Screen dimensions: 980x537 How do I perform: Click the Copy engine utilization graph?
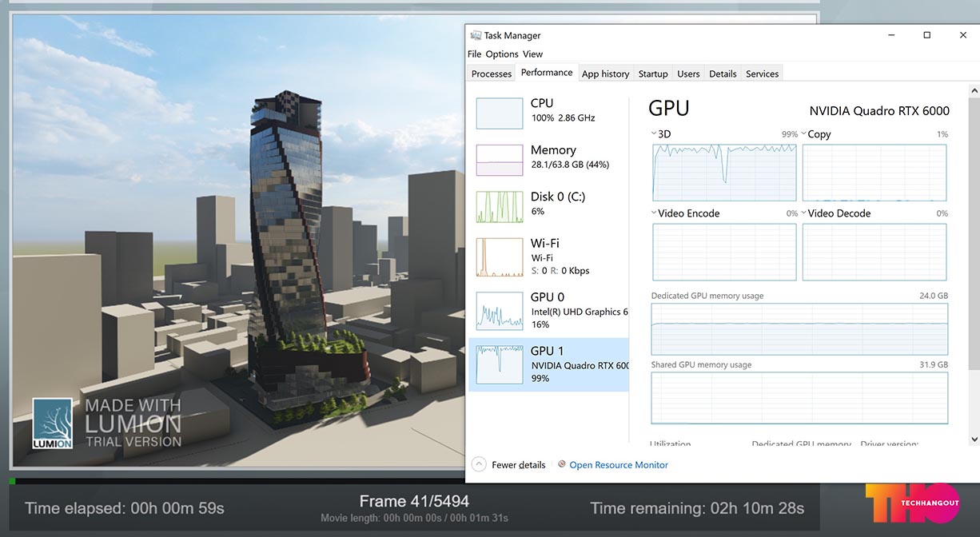point(874,173)
